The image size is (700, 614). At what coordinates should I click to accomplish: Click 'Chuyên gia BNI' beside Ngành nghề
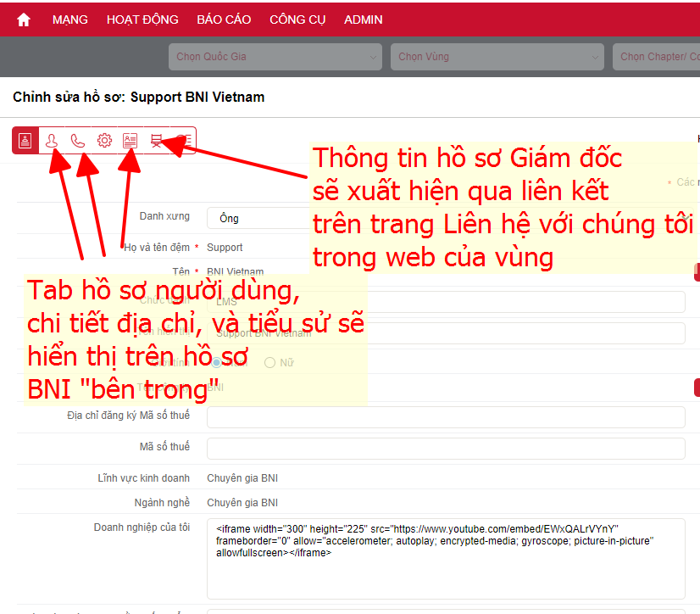point(242,503)
